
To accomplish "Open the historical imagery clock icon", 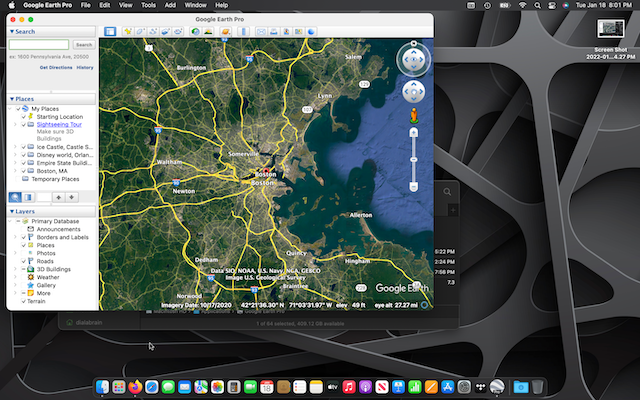I will coord(194,32).
